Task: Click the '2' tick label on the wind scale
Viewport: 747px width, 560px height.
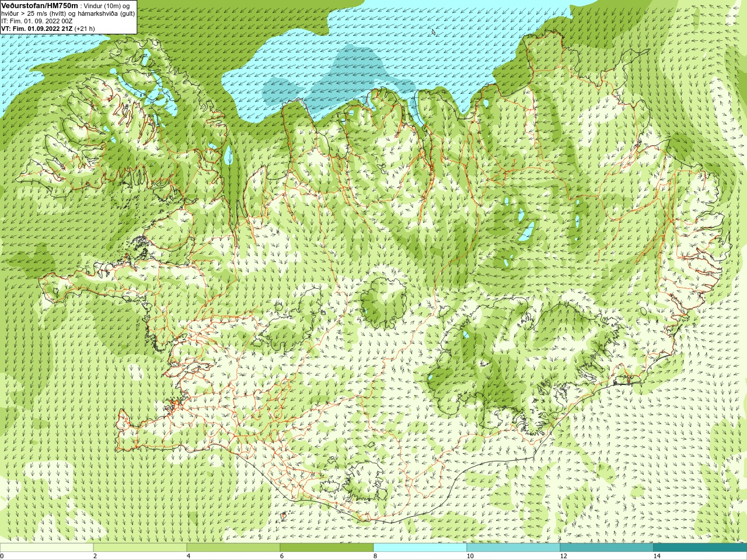Action: point(95,556)
